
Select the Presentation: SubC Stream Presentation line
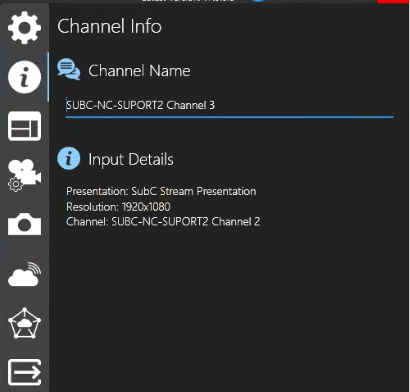click(x=161, y=191)
